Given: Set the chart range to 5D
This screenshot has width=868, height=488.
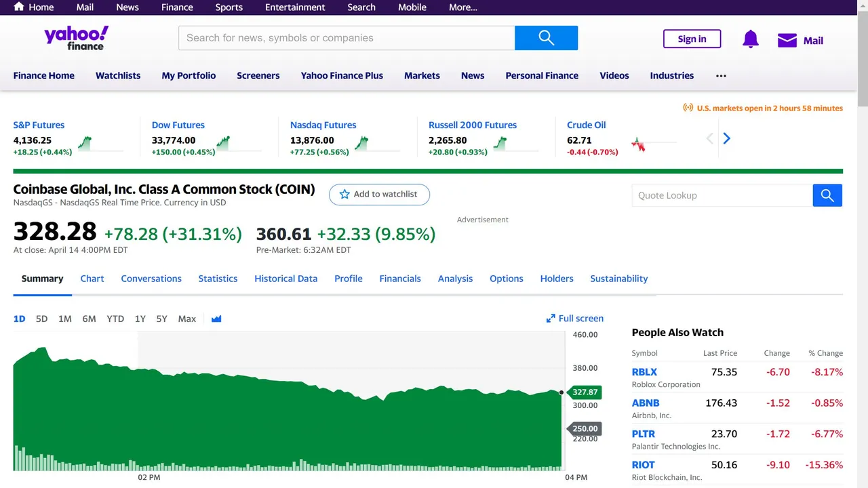Looking at the screenshot, I should tap(41, 319).
